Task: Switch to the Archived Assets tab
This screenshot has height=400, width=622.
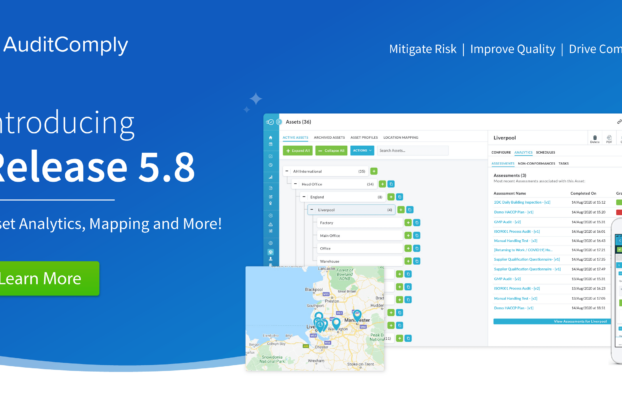Action: click(329, 138)
